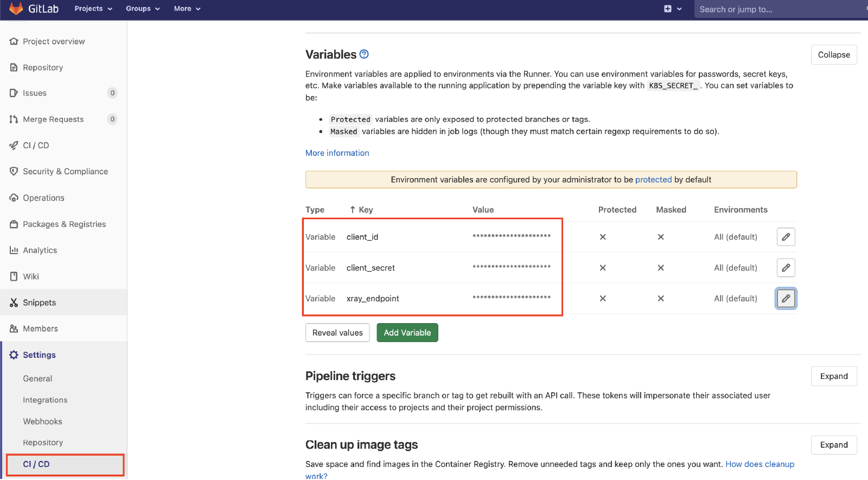This screenshot has height=480, width=868.
Task: Edit the client_secret variable with pencil icon
Action: coord(786,268)
